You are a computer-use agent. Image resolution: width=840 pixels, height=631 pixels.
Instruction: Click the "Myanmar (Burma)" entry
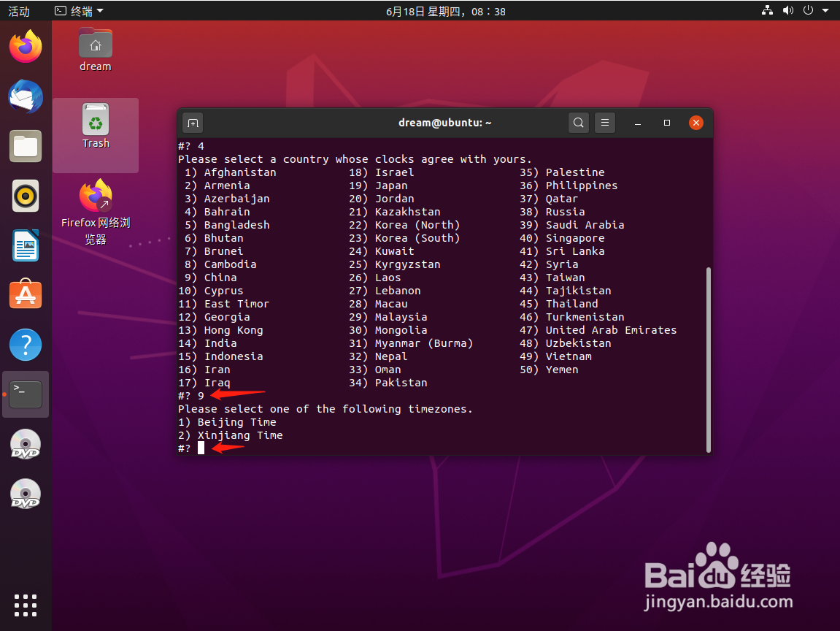pos(424,343)
